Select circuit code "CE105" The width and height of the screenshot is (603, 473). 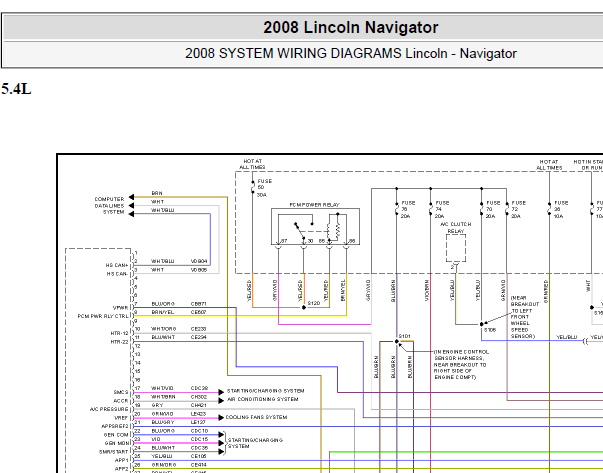click(199, 456)
